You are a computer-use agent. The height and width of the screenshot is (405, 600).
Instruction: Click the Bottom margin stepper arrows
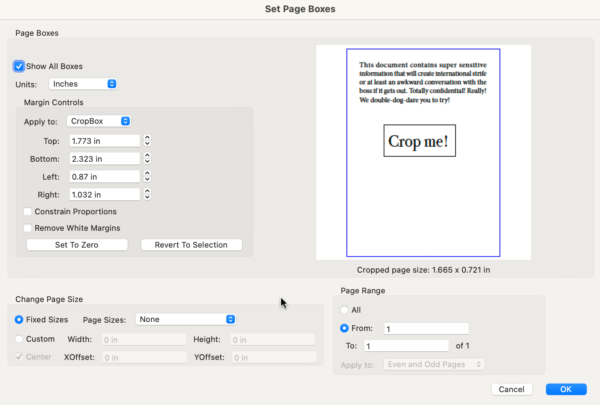point(147,158)
